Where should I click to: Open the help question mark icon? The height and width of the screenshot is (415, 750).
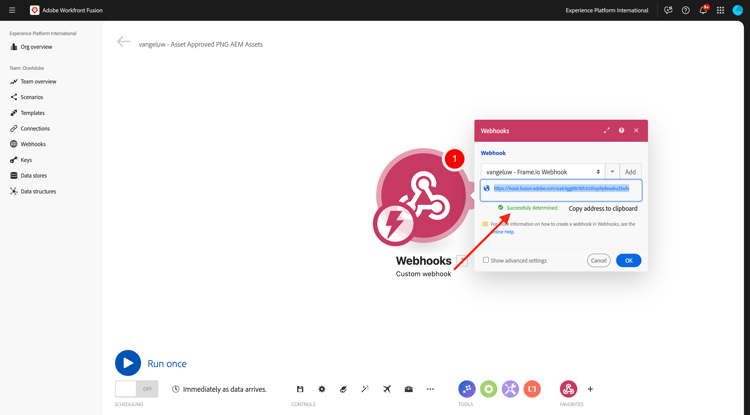(685, 10)
